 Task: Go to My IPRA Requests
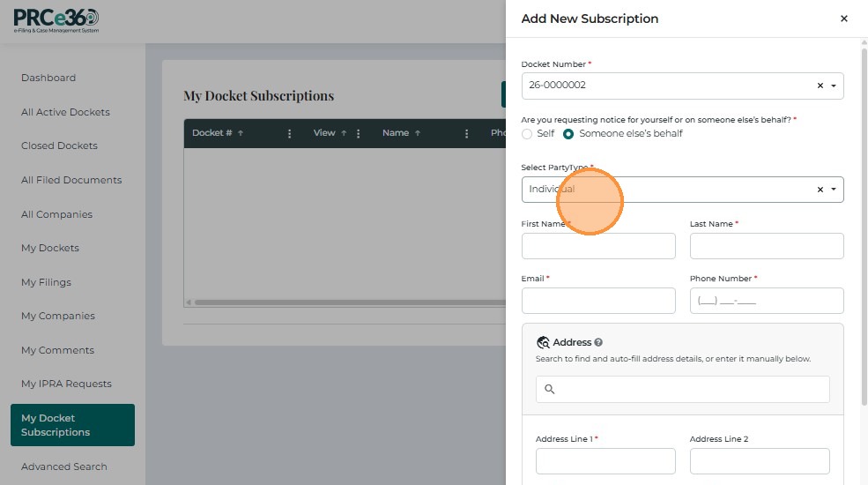click(66, 384)
